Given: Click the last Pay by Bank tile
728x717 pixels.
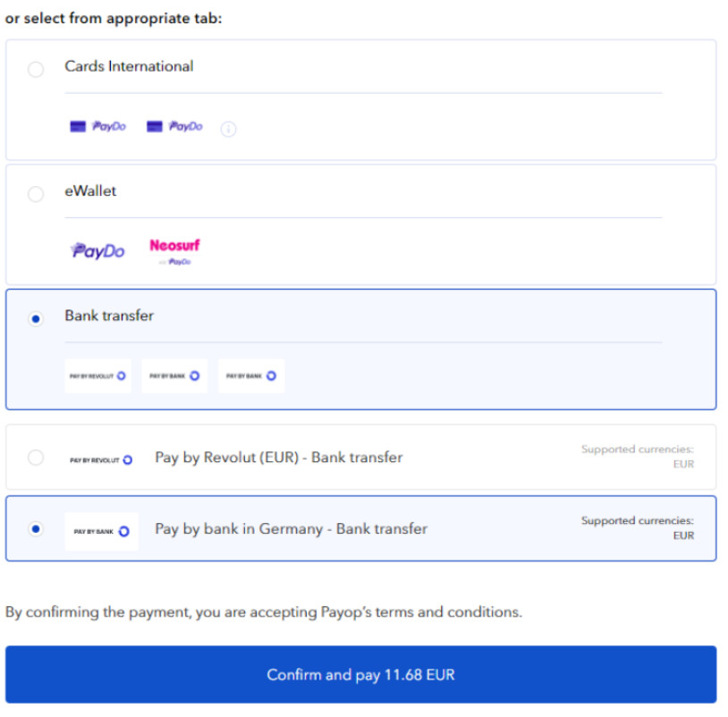Looking at the screenshot, I should 251,375.
